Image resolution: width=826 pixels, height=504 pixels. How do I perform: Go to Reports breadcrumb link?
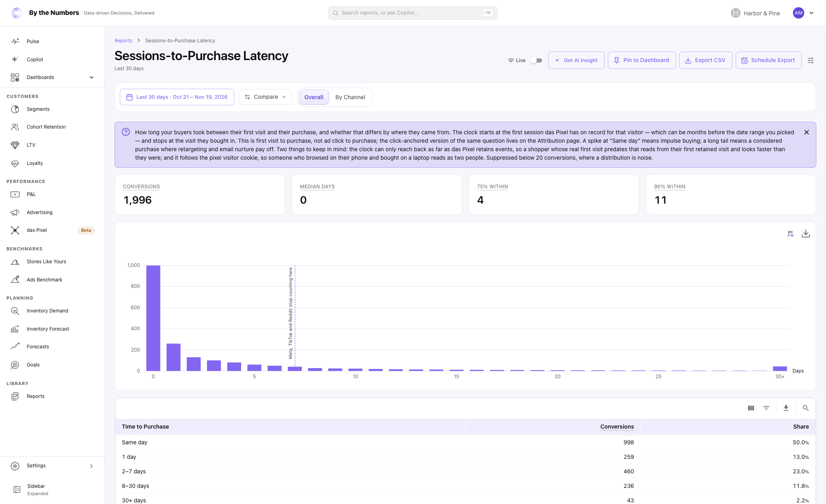pos(123,41)
